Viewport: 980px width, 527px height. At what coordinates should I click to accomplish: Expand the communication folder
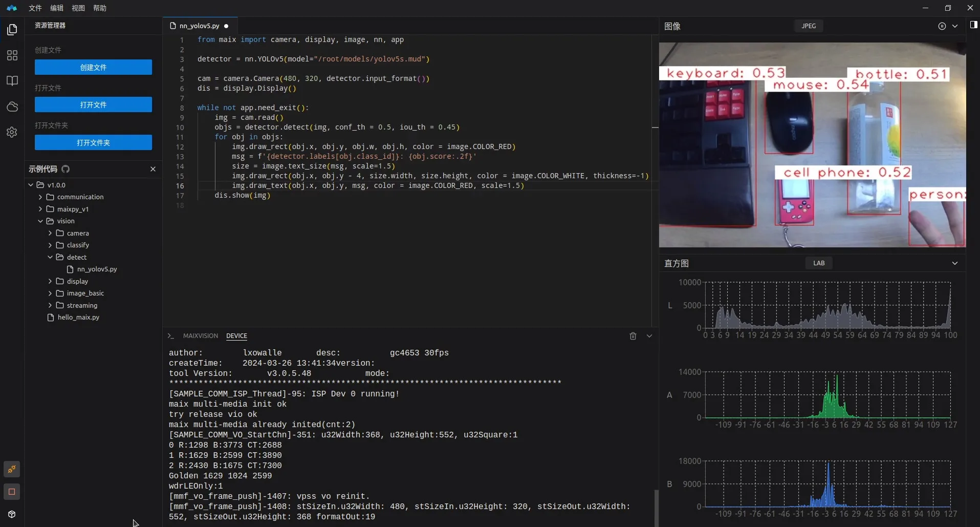pos(80,197)
